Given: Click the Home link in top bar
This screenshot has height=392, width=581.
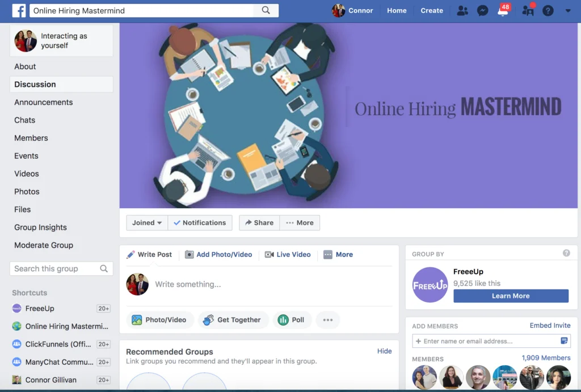Looking at the screenshot, I should coord(397,10).
